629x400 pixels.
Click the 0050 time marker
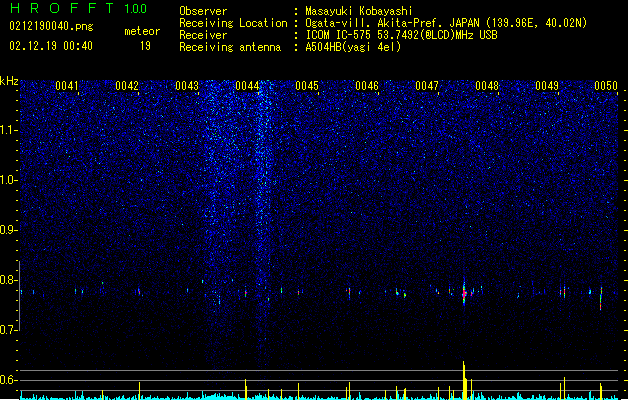point(606,86)
